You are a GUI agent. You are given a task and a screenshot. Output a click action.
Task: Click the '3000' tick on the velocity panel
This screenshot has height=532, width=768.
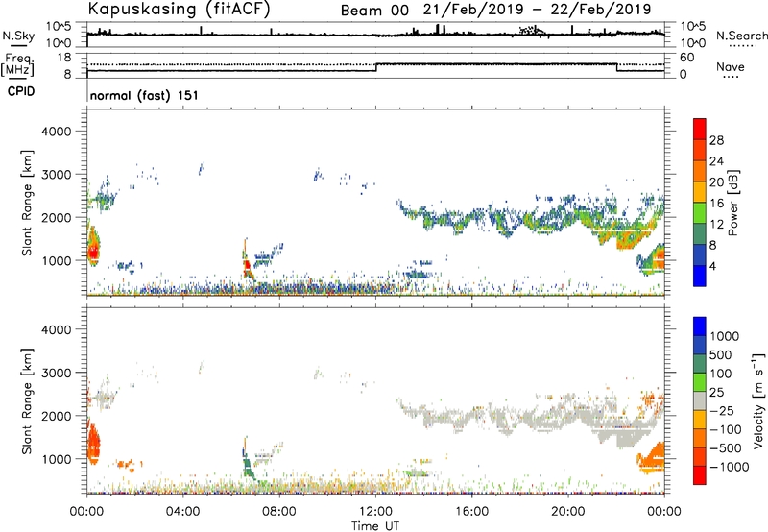(x=56, y=373)
